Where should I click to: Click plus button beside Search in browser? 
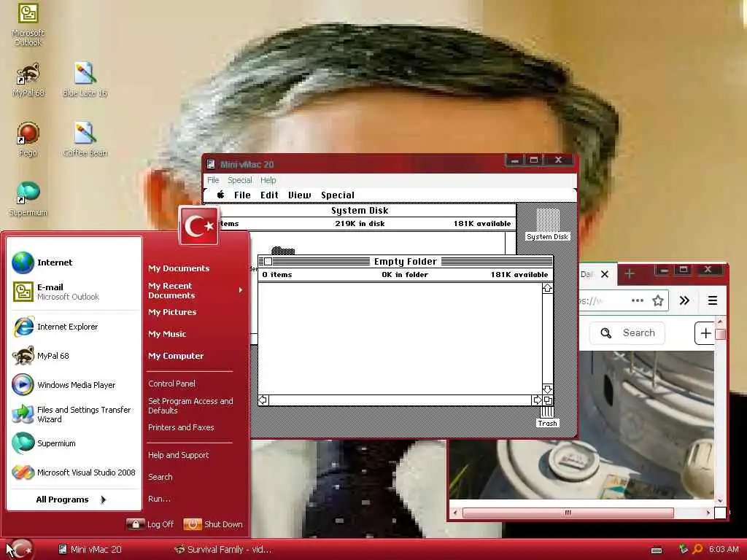tap(705, 332)
